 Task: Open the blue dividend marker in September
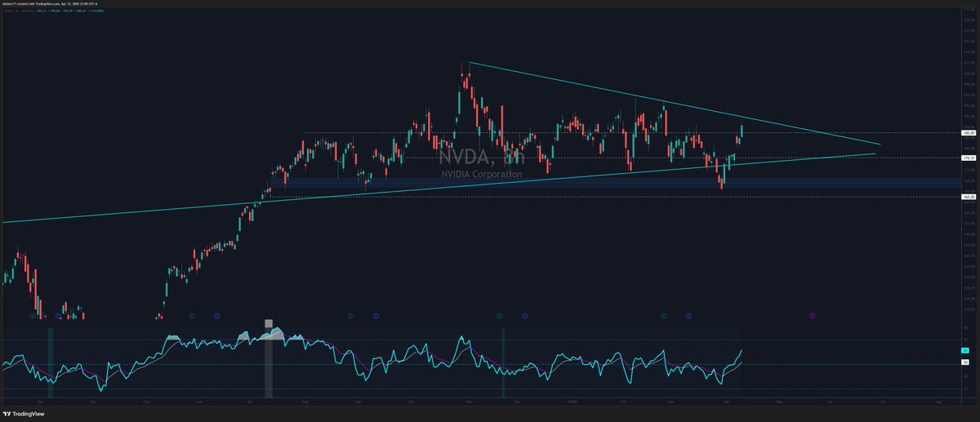point(376,314)
